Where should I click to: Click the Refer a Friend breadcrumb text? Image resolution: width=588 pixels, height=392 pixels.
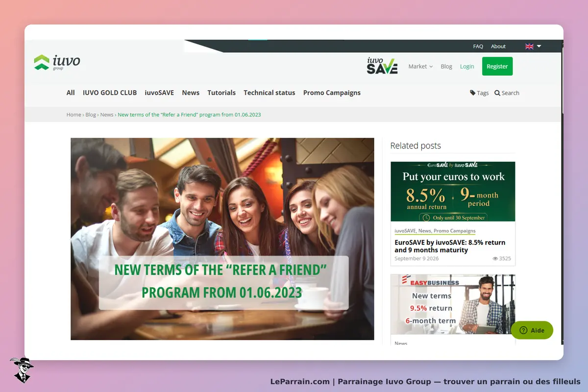pos(189,115)
